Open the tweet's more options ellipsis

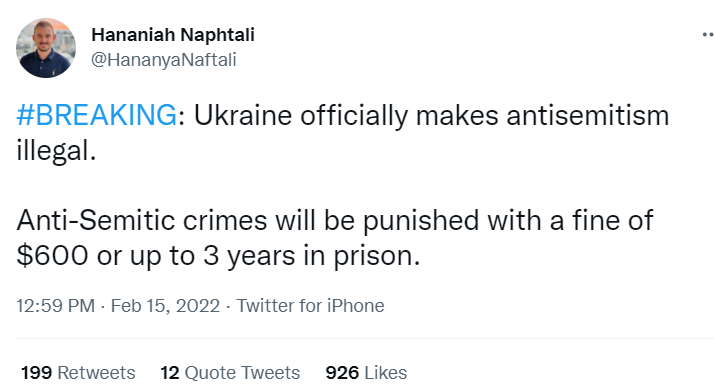[708, 35]
